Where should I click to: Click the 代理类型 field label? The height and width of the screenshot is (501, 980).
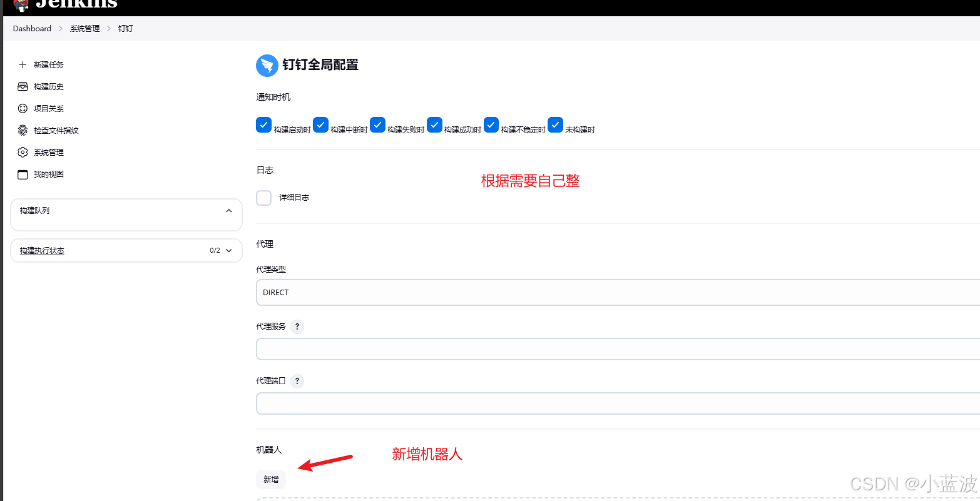[271, 269]
